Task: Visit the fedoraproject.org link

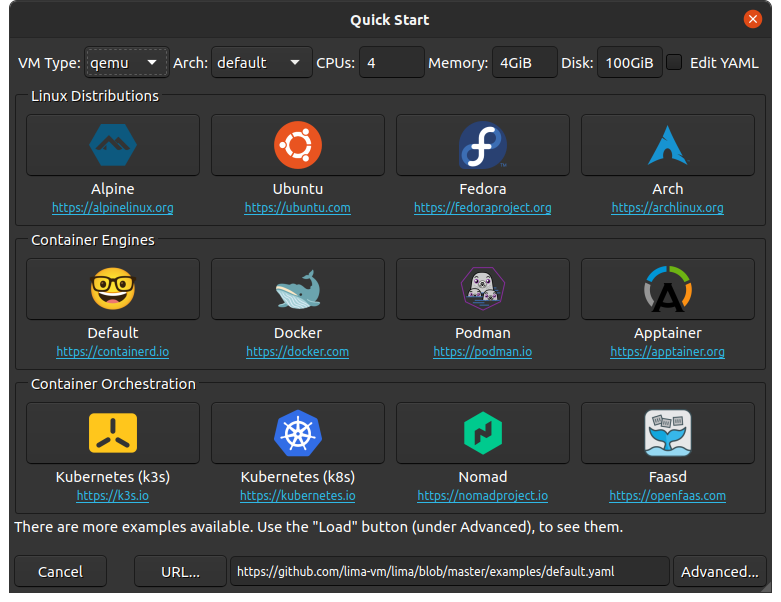Action: point(483,208)
